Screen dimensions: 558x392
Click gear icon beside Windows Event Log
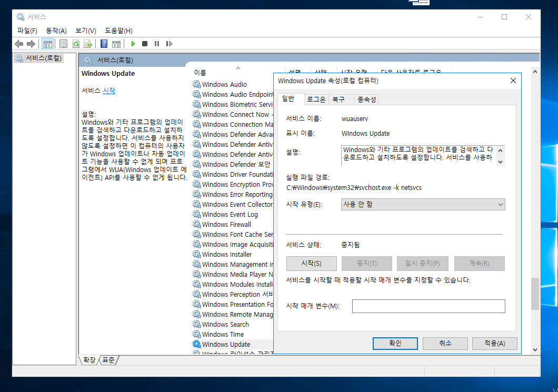[197, 215]
